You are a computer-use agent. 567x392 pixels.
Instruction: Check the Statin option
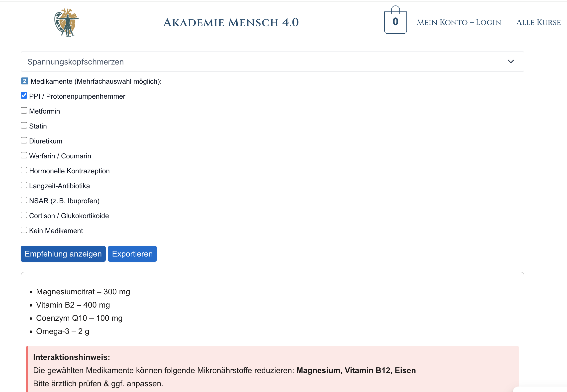coord(24,126)
